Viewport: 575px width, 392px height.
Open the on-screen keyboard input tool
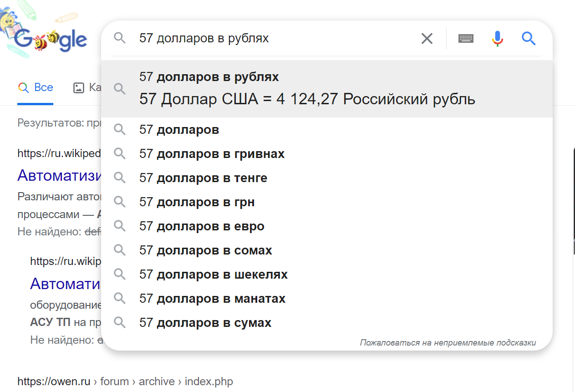(x=466, y=39)
